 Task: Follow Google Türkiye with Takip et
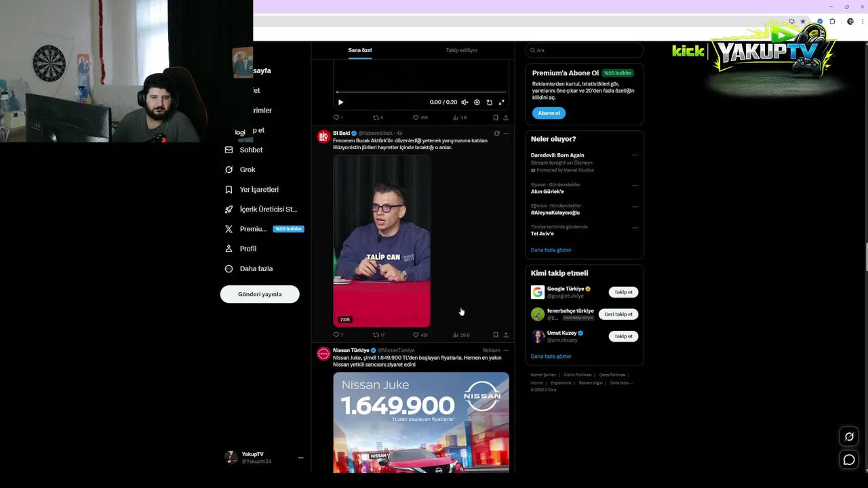(623, 292)
